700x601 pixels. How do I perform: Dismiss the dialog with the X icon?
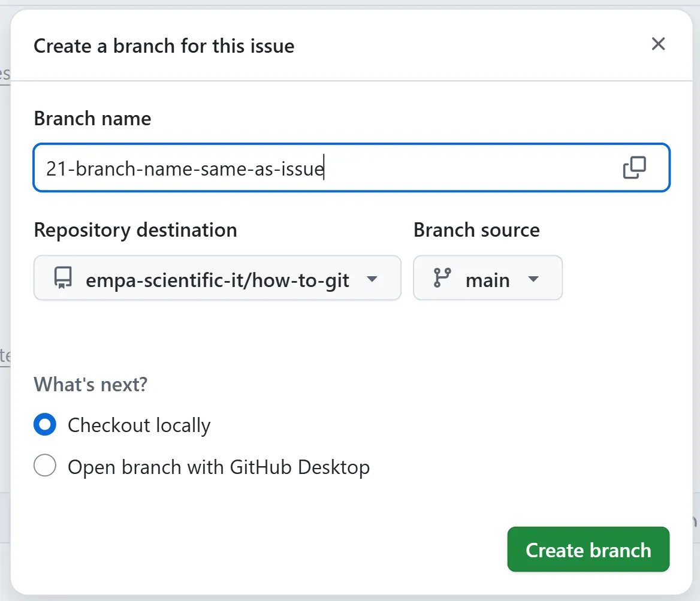658,44
